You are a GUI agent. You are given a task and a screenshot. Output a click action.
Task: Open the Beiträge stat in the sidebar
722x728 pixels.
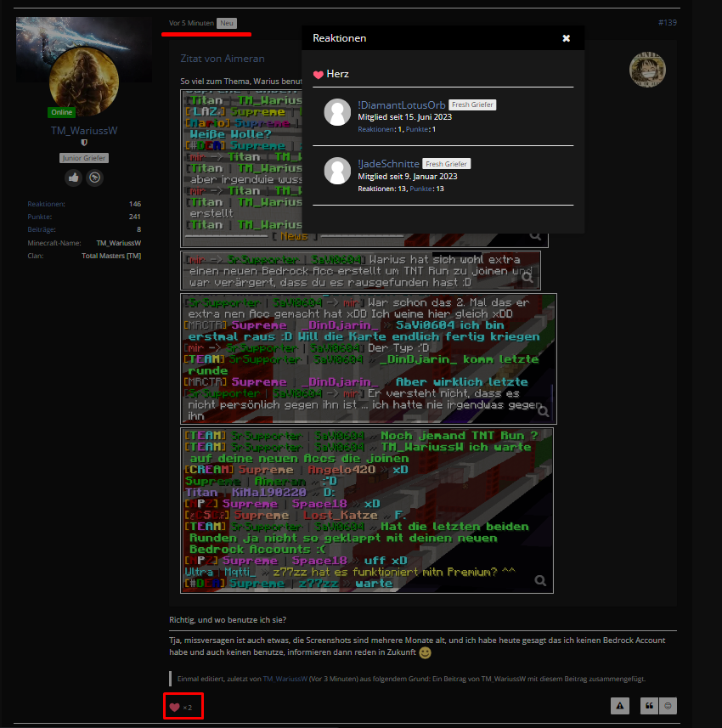42,230
